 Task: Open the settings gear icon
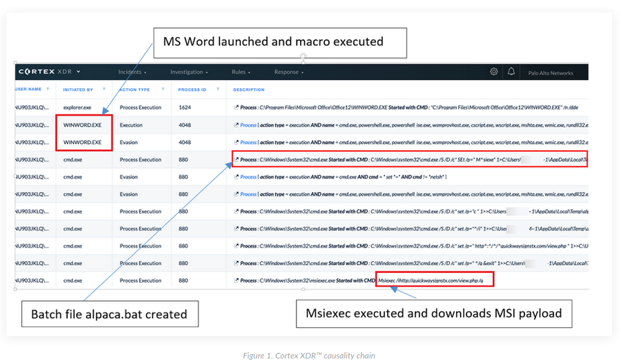(494, 72)
